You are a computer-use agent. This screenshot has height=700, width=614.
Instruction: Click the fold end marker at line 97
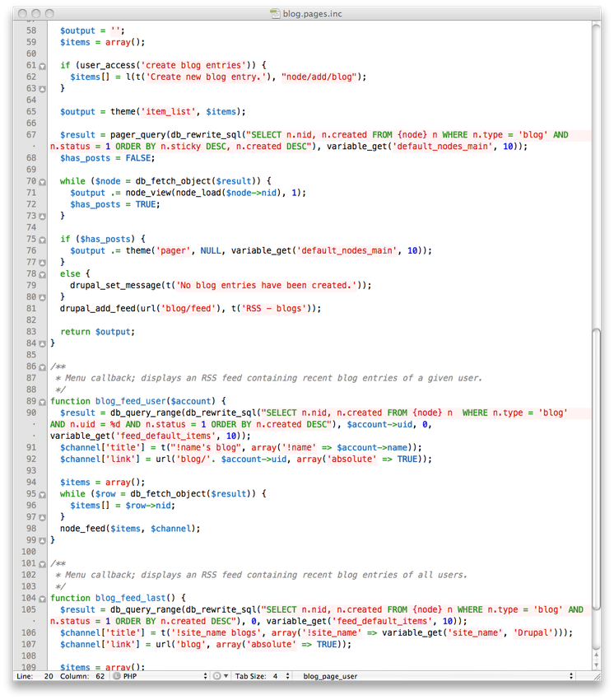click(43, 518)
